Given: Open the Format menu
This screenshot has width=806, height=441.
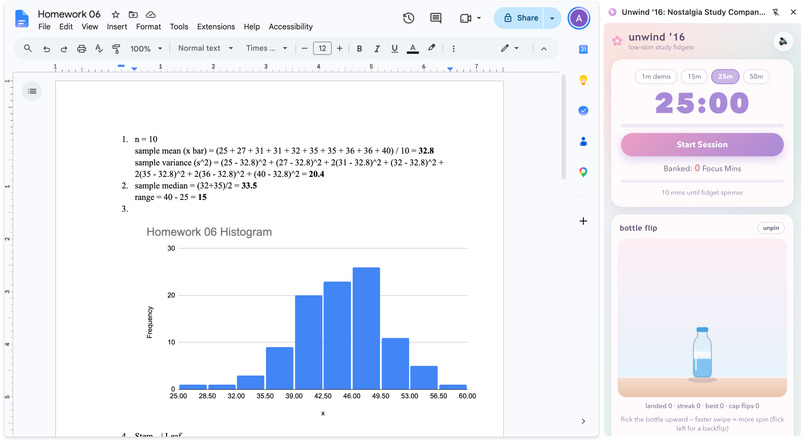Looking at the screenshot, I should (x=149, y=27).
